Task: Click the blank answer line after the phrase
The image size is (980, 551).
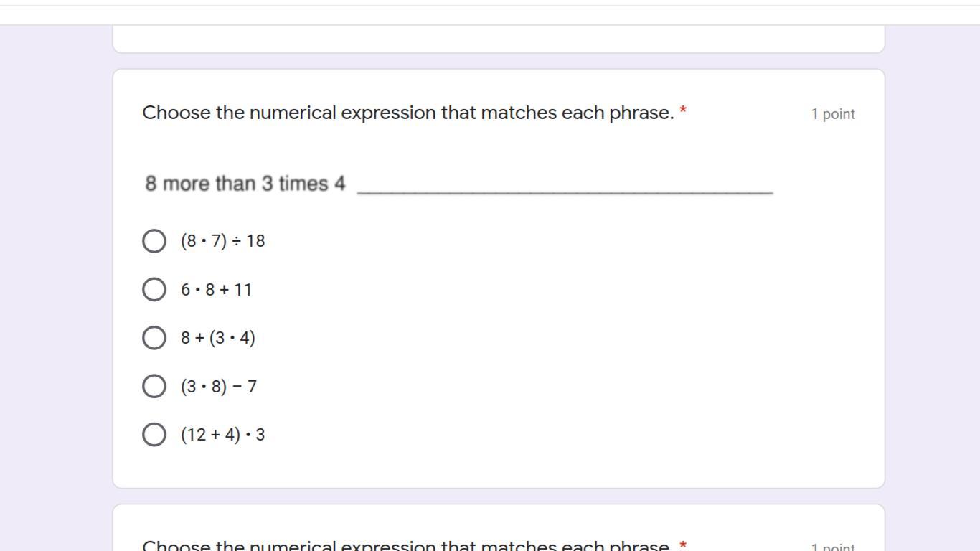Action: tap(565, 190)
